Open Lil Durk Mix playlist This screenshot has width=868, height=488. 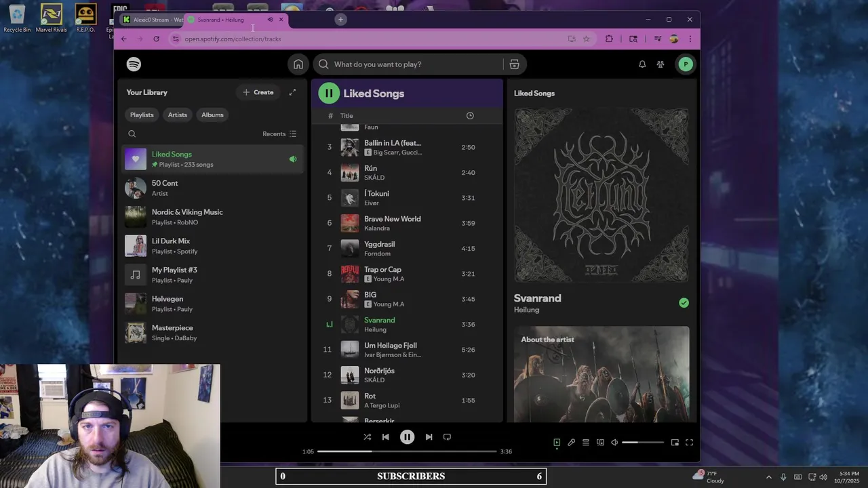pos(213,246)
